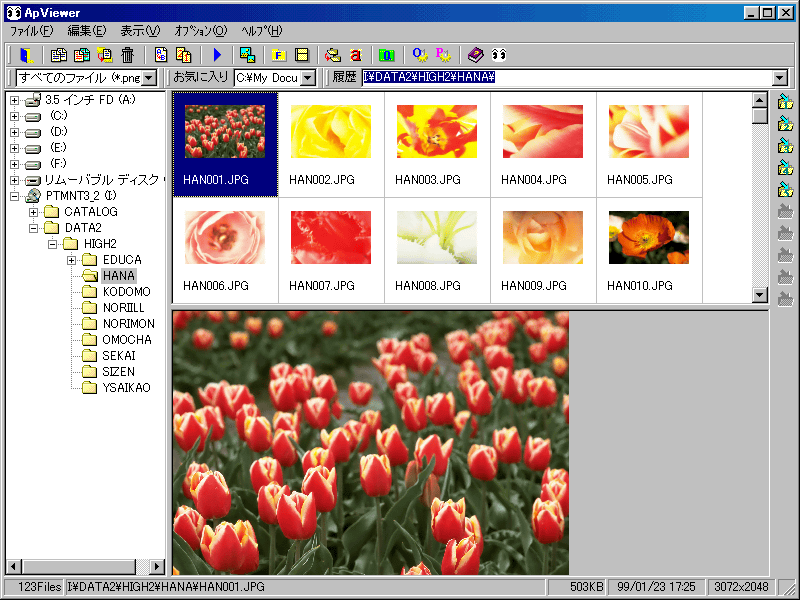
Task: Click the magenta P gear settings icon
Action: tap(443, 55)
